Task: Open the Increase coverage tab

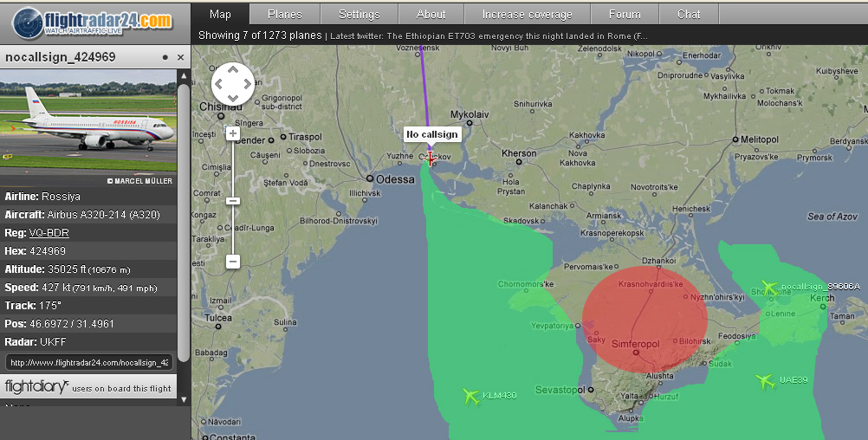Action: pos(527,14)
